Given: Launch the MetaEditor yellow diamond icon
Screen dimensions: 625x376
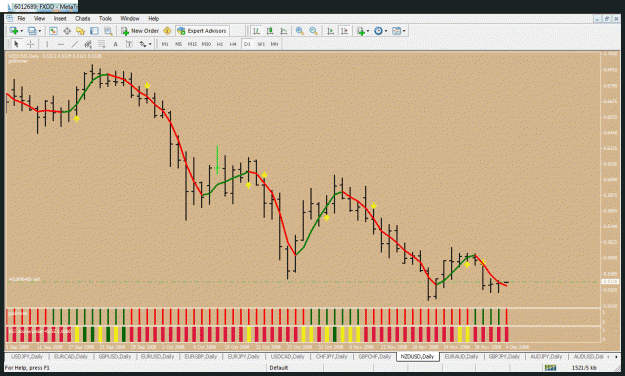Looking at the screenshot, I should (167, 31).
